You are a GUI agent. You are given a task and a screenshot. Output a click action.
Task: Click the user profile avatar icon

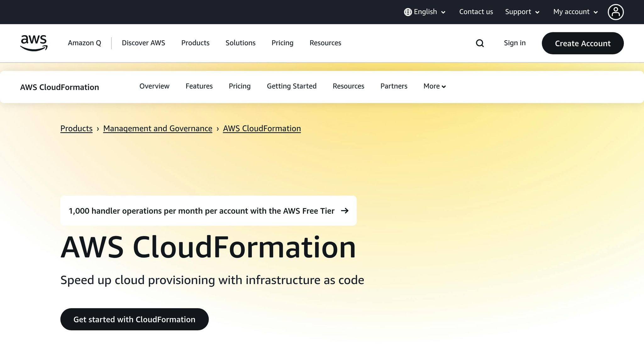[615, 12]
